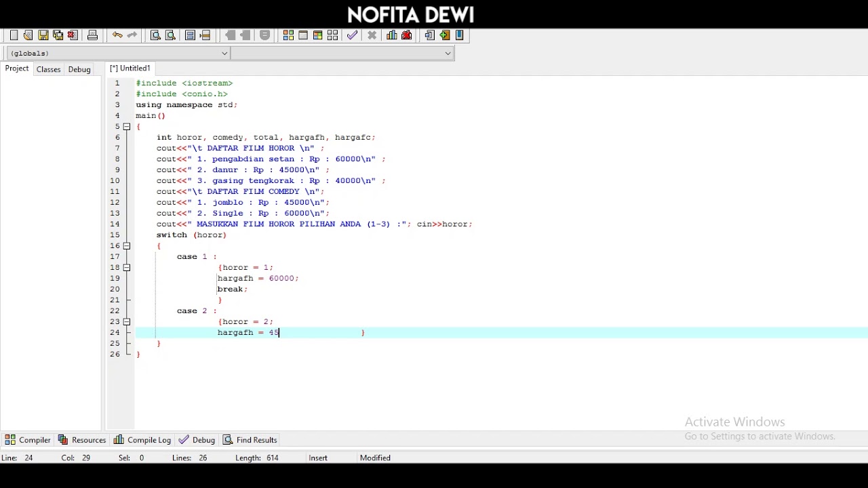
Task: Open the empty function members dropdown
Action: coord(342,53)
